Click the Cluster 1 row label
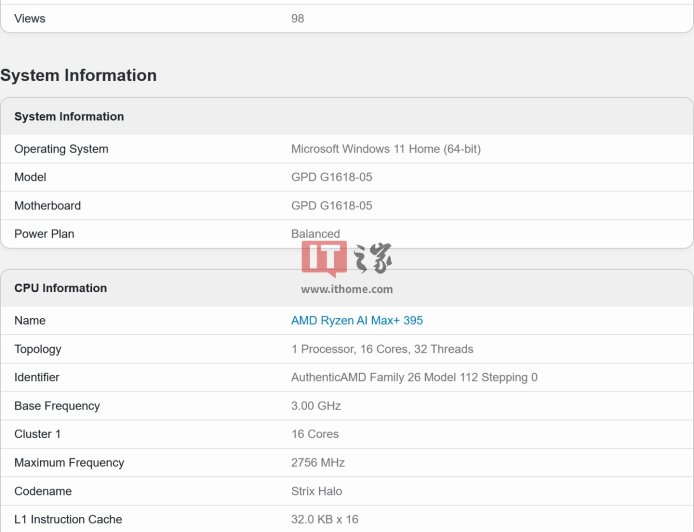 point(37,434)
